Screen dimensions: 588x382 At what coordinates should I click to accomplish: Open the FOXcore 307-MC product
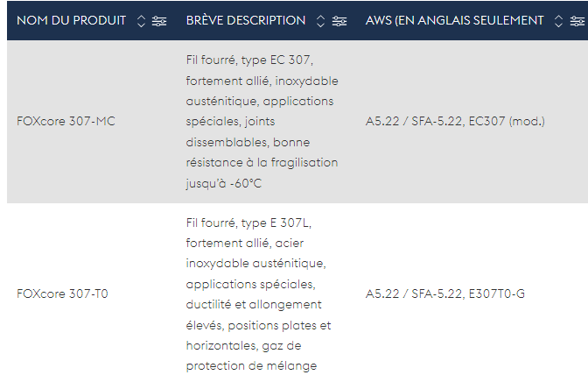pos(66,121)
